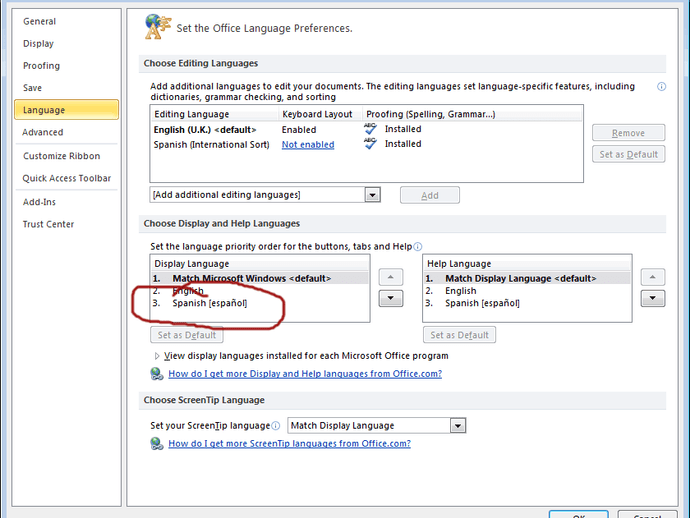The height and width of the screenshot is (518, 690).
Task: Select English in the Help Language list
Action: point(527,291)
